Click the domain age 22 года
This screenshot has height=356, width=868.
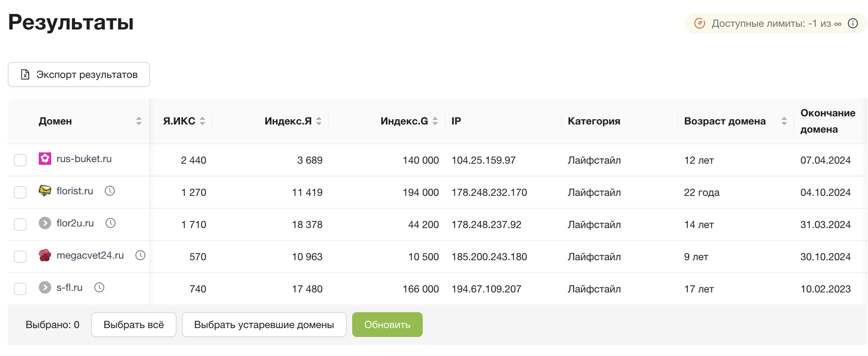click(x=702, y=192)
